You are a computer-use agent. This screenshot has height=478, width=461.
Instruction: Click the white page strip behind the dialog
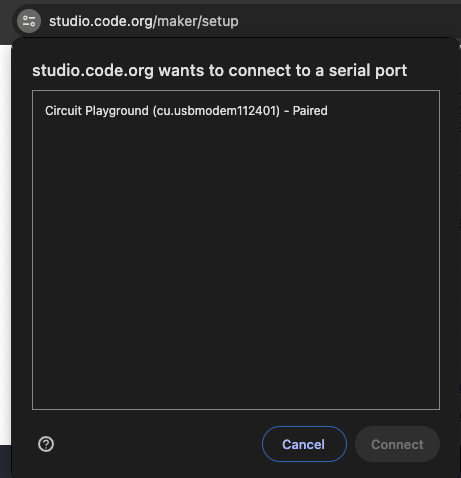tap(6, 245)
